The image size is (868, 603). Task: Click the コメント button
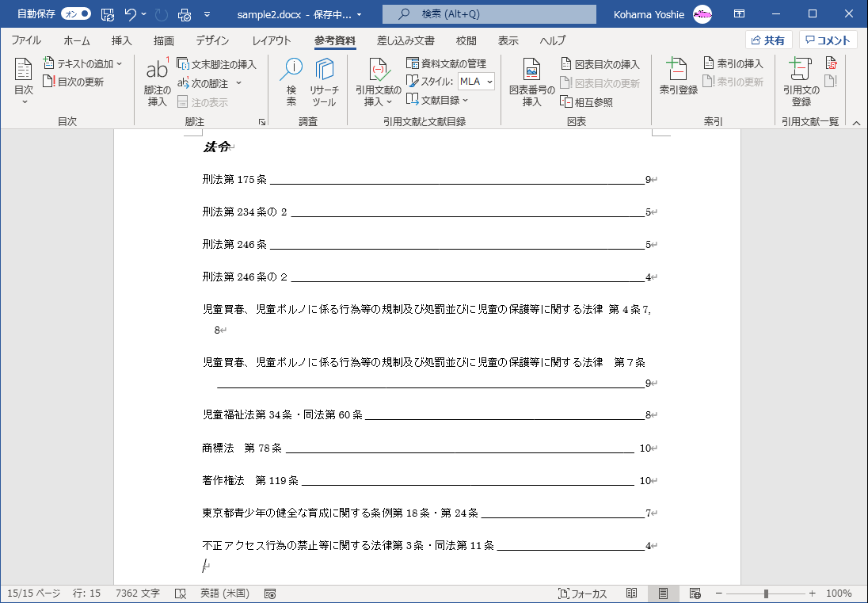[x=828, y=40]
